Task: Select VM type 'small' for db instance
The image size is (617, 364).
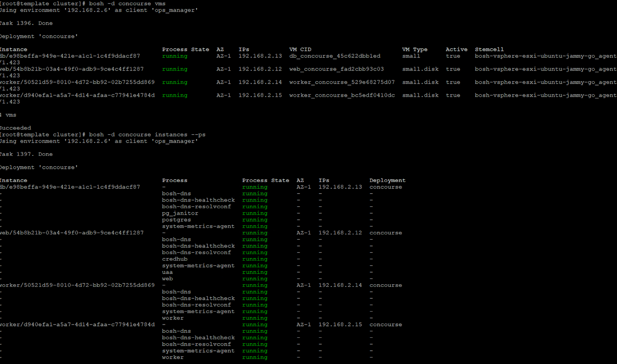Action: 411,56
